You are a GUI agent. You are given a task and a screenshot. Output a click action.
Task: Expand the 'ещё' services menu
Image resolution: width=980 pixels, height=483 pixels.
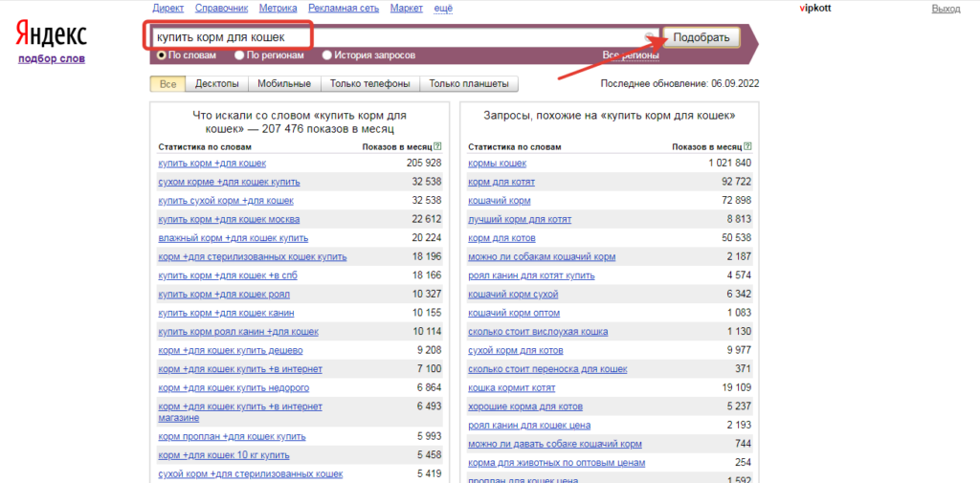[443, 9]
